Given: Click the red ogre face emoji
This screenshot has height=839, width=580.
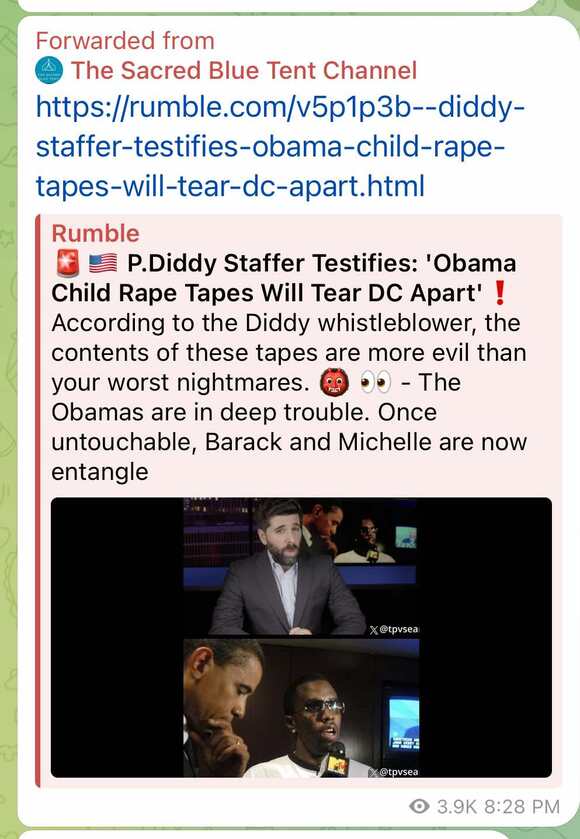Looking at the screenshot, I should (x=334, y=383).
